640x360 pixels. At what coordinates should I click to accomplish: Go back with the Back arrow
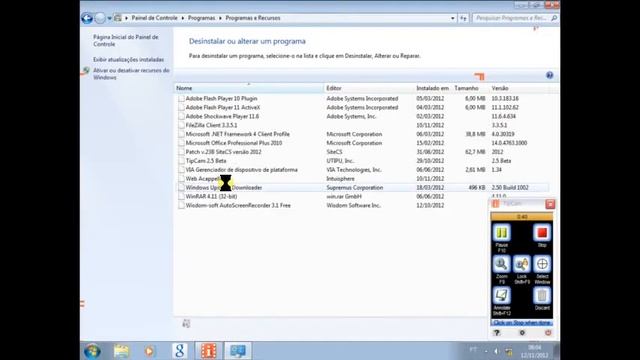pyautogui.click(x=87, y=18)
